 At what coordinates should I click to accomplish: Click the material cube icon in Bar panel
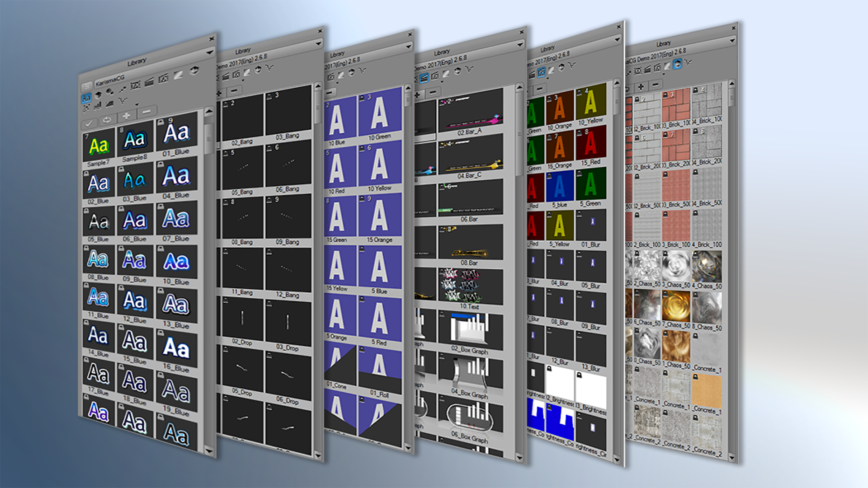point(458,71)
